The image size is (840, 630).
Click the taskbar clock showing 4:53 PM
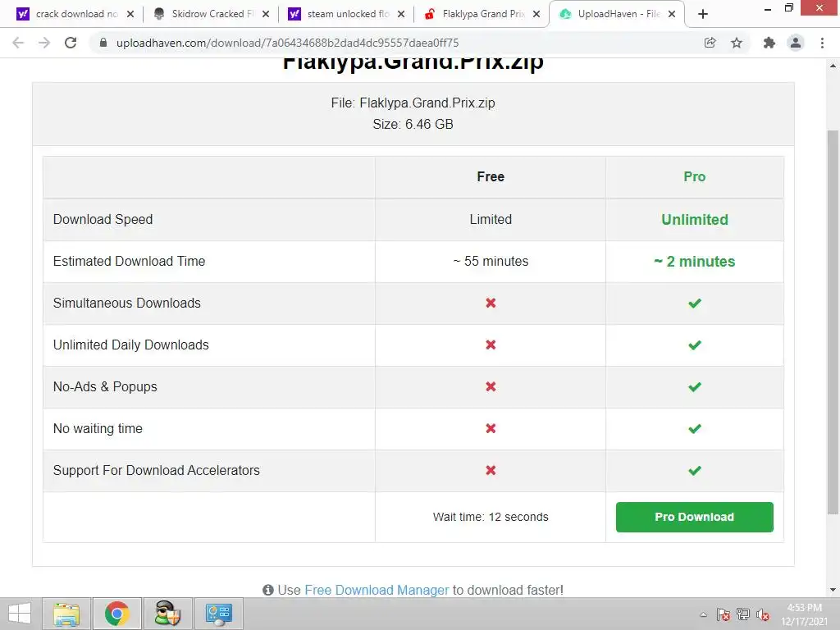pos(804,614)
